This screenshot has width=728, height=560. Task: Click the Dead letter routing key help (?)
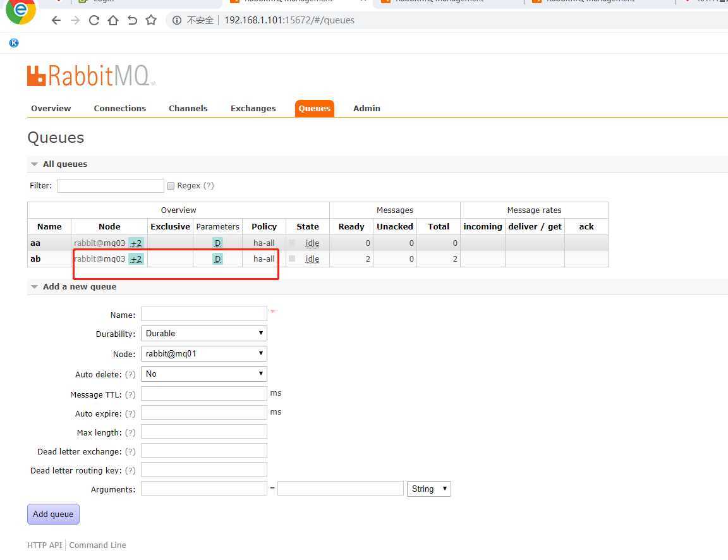(130, 471)
